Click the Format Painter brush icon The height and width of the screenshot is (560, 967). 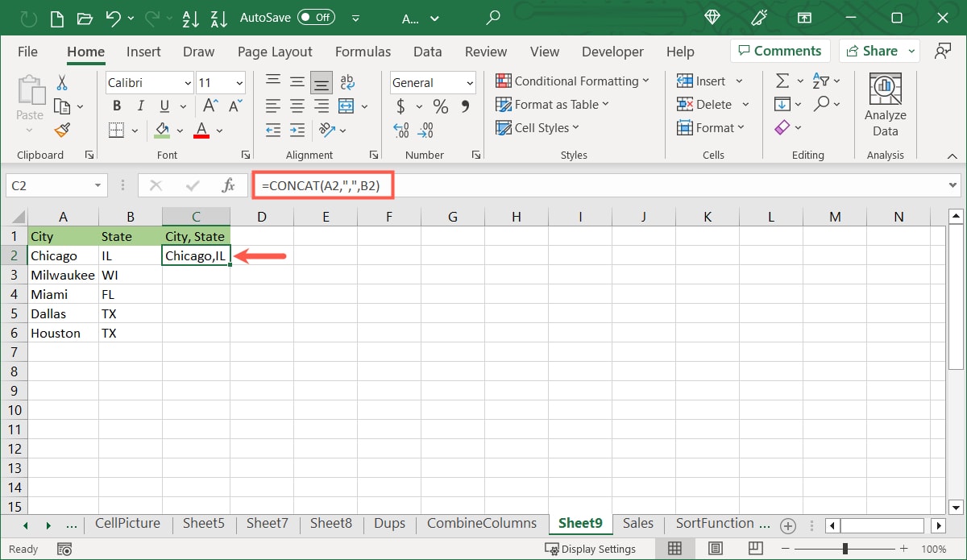pos(62,130)
